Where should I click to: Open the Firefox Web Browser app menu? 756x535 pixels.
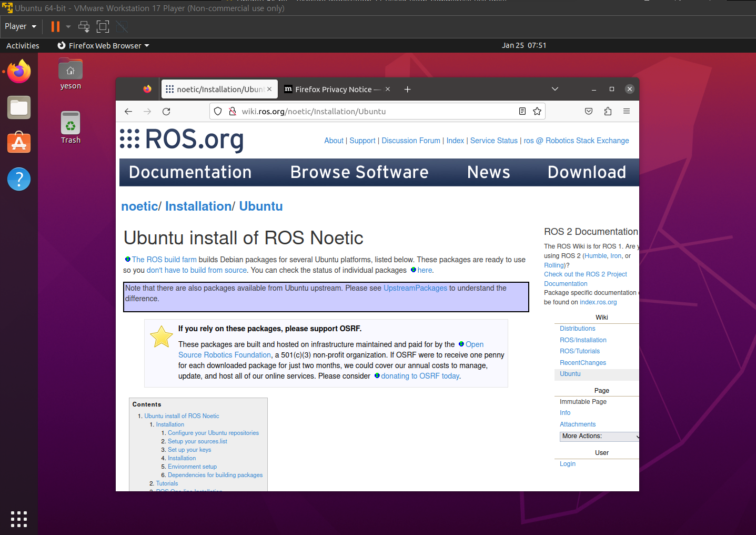103,45
